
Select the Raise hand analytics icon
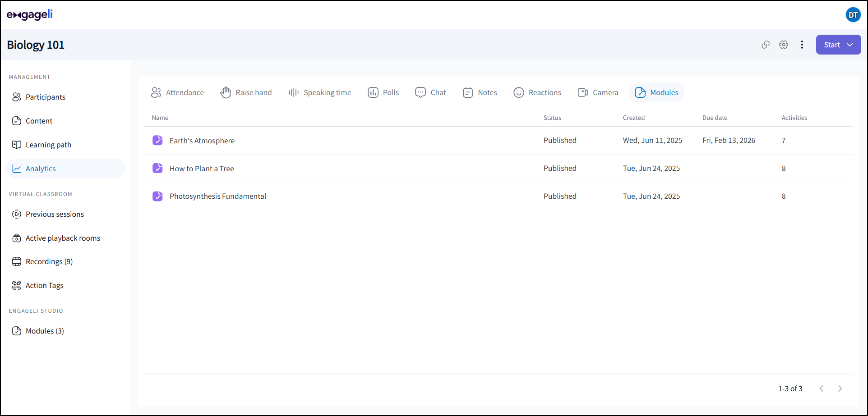tap(246, 92)
